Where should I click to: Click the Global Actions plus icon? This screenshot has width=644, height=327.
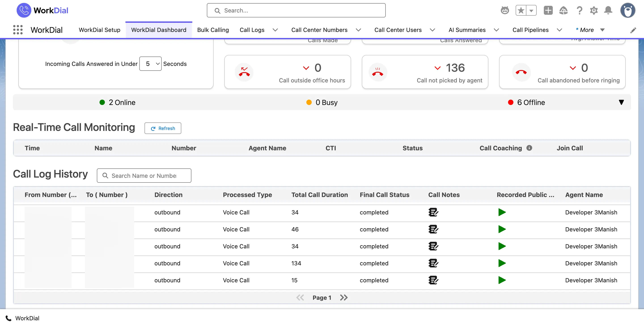pos(548,10)
